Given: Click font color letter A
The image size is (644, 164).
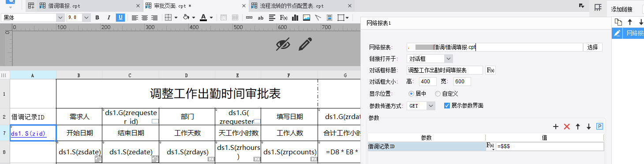Looking at the screenshot, I should 203,18.
